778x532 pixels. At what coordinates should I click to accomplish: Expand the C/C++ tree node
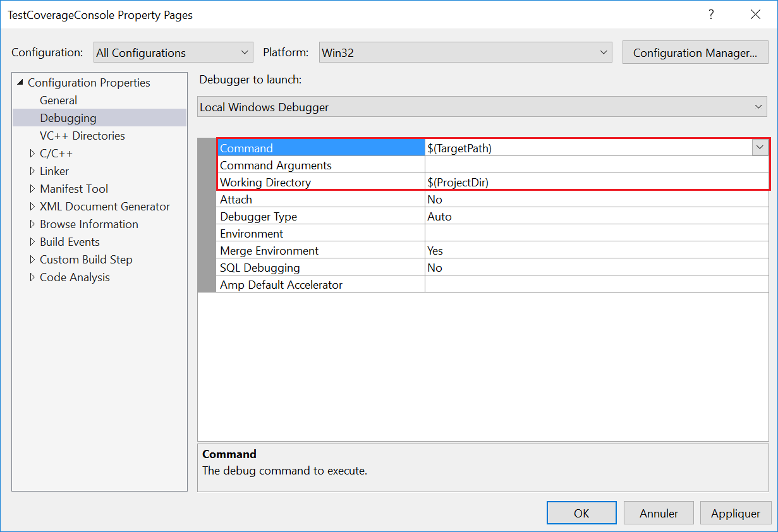pos(33,154)
